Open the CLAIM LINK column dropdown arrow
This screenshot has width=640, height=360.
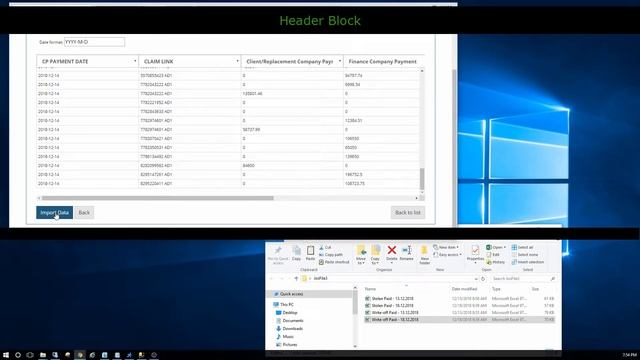(238, 61)
